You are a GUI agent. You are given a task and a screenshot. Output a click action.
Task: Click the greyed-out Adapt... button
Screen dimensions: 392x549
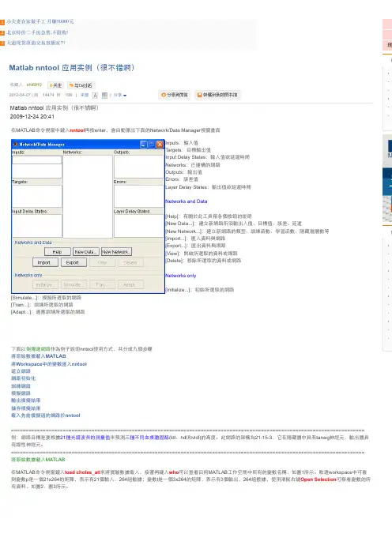click(x=130, y=284)
